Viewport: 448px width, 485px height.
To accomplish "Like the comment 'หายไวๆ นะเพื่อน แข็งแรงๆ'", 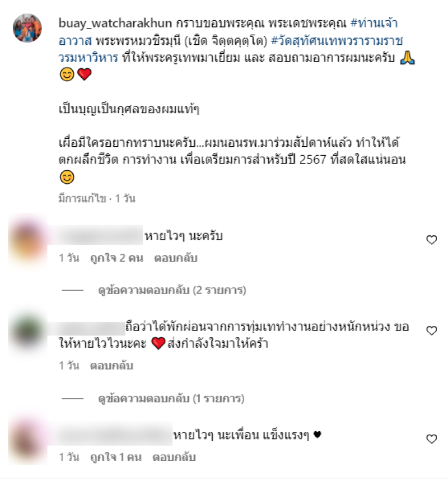I will click(431, 439).
